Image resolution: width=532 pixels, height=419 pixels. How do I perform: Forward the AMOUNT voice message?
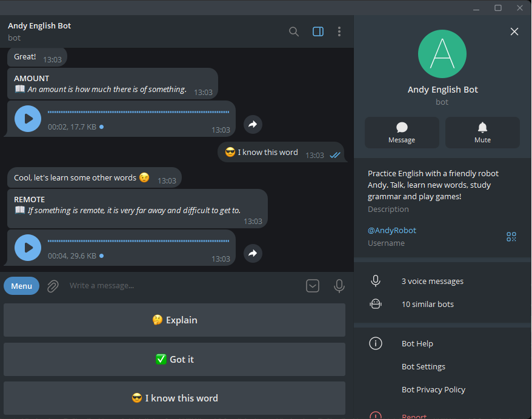(x=253, y=124)
